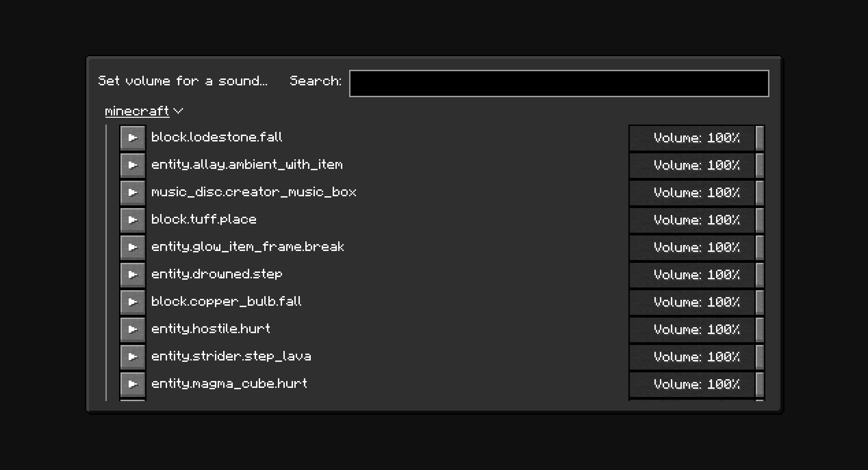Focus the Search input field
This screenshot has height=470, width=868.
559,84
